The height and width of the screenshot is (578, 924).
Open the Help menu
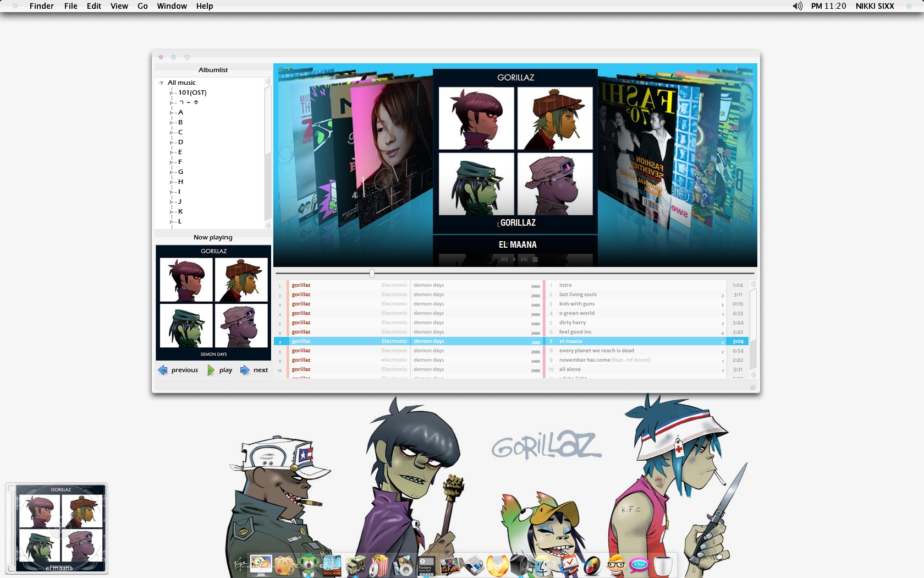click(x=204, y=6)
